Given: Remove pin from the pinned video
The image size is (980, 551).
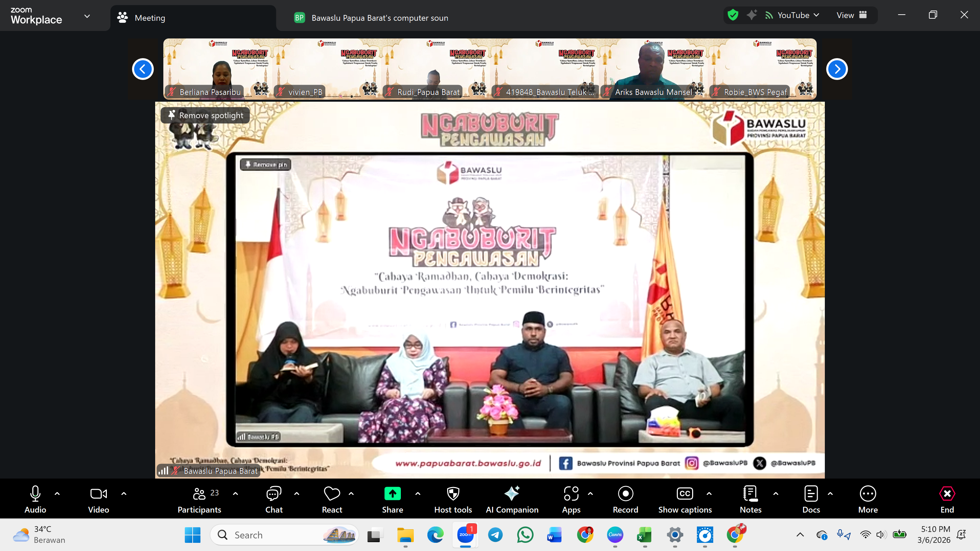Looking at the screenshot, I should click(266, 164).
